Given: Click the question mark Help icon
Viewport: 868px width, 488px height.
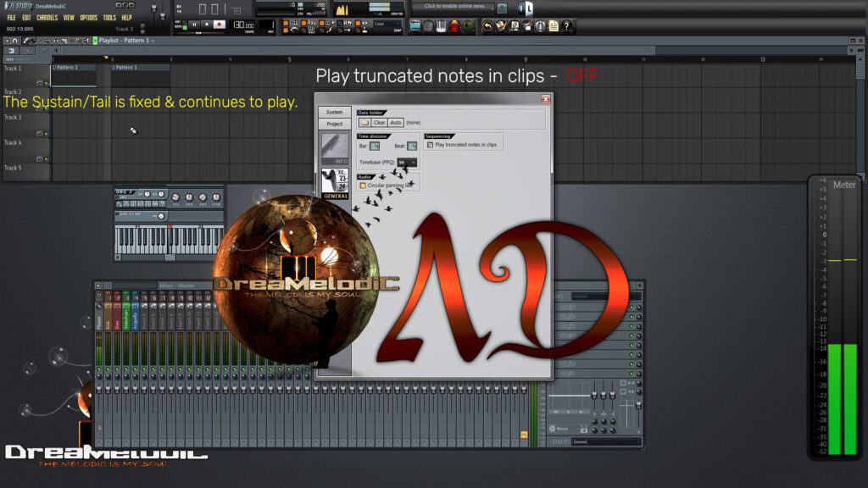Looking at the screenshot, I should (x=566, y=26).
